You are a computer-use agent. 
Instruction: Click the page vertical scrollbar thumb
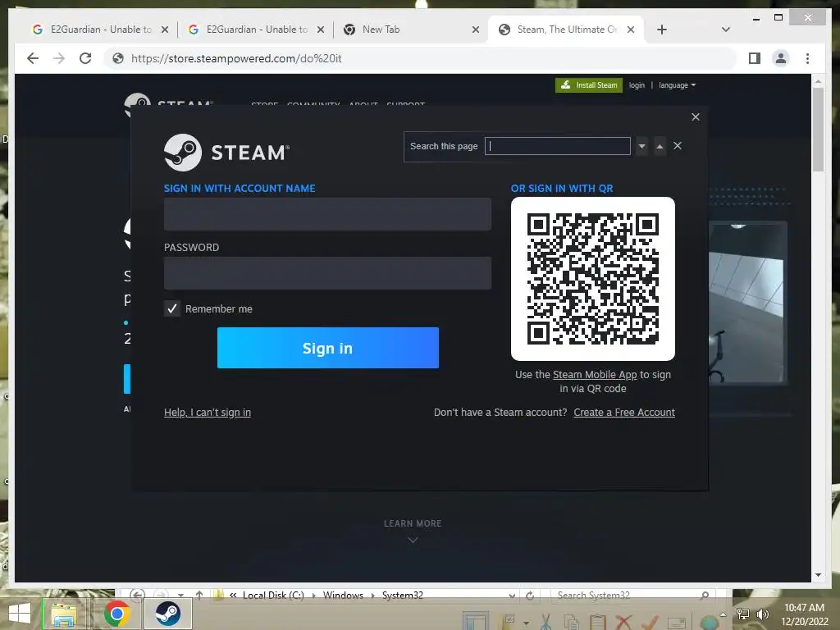(818, 129)
